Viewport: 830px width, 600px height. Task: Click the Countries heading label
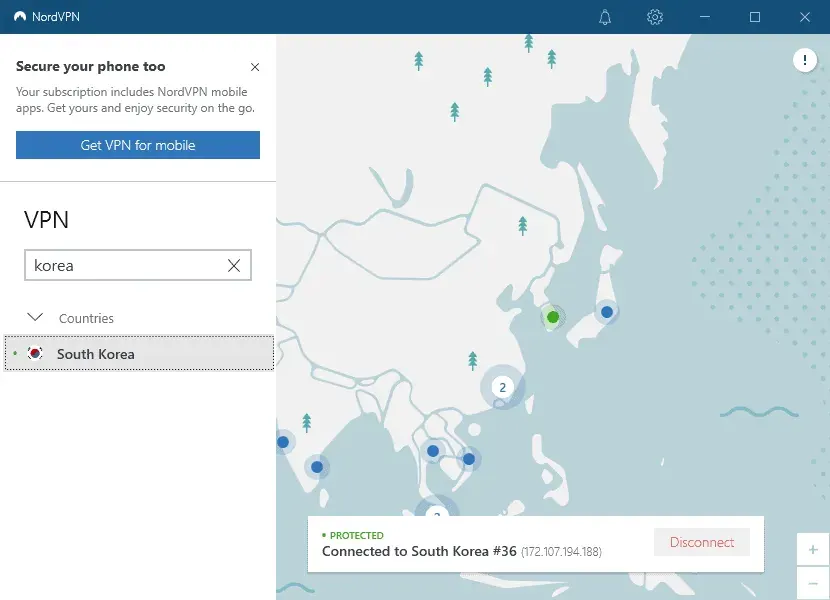coord(86,318)
